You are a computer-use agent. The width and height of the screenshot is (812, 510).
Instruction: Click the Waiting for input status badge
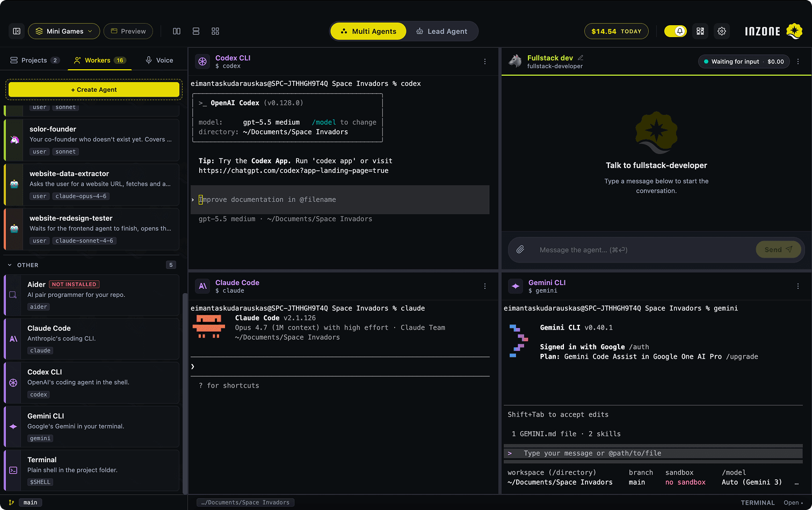coord(744,62)
